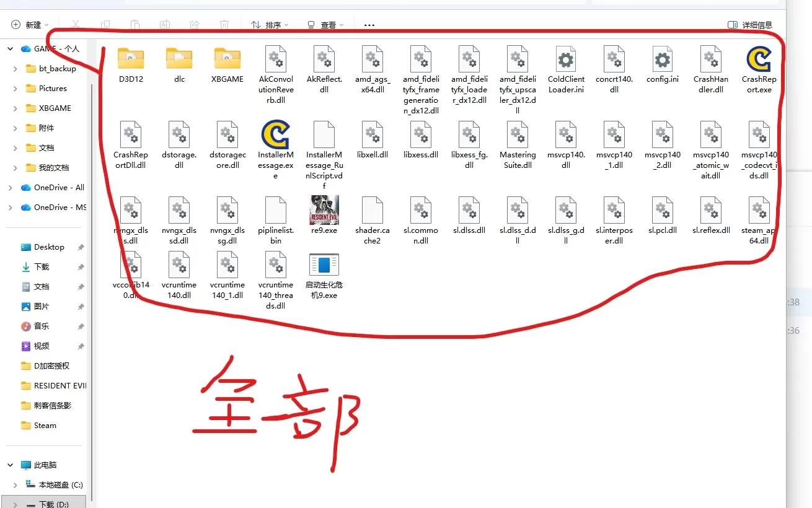The image size is (812, 508).
Task: Open the three-dot more options menu
Action: tap(369, 25)
